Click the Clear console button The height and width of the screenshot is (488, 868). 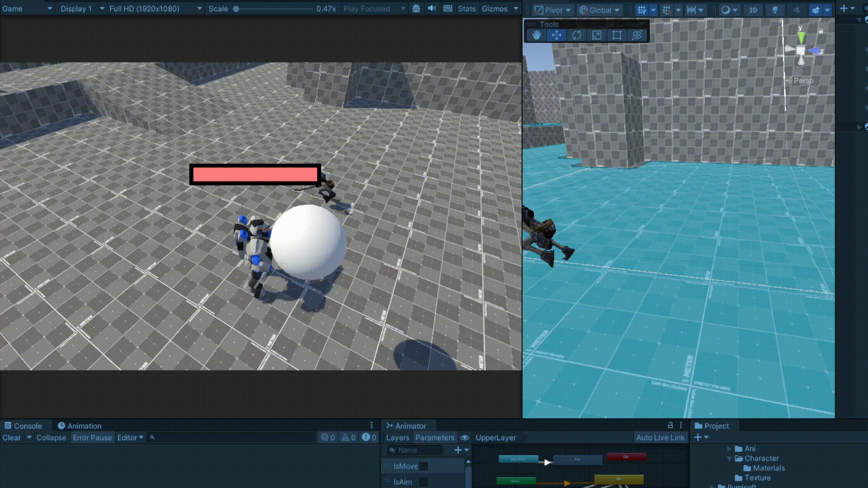[x=12, y=437]
